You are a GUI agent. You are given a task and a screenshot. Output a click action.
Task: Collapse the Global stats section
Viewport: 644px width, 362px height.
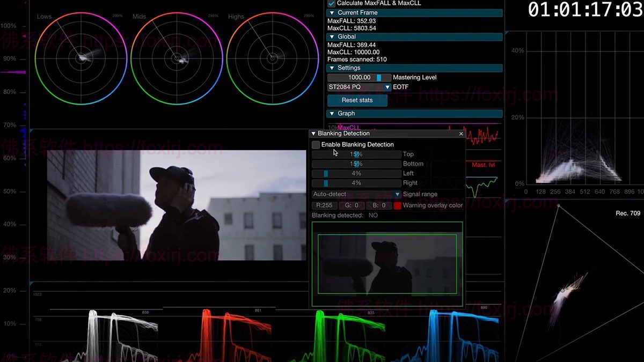pos(332,37)
